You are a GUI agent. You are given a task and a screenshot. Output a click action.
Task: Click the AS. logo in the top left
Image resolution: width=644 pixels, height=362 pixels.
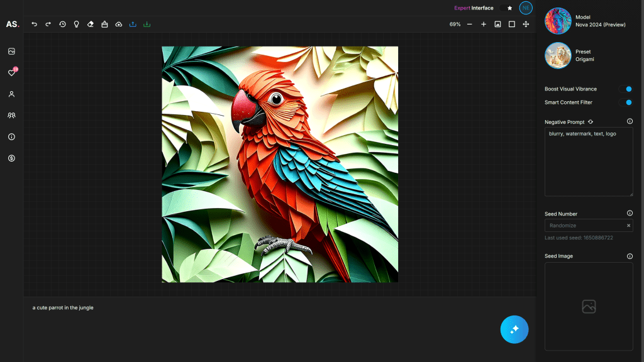tap(11, 25)
